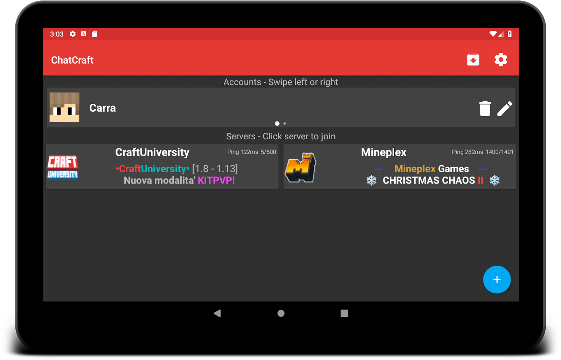The width and height of the screenshot is (561, 360).
Task: Edit the Carra account with pencil icon
Action: pyautogui.click(x=504, y=108)
